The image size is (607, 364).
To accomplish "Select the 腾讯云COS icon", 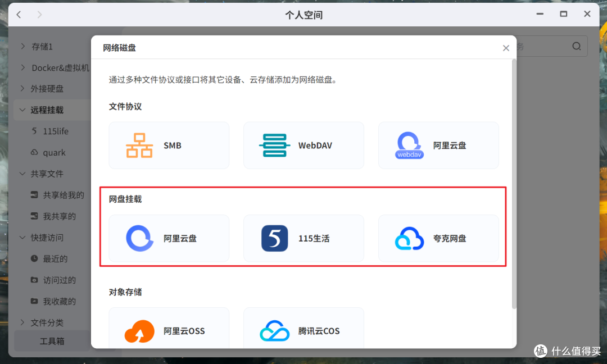I will 274,331.
